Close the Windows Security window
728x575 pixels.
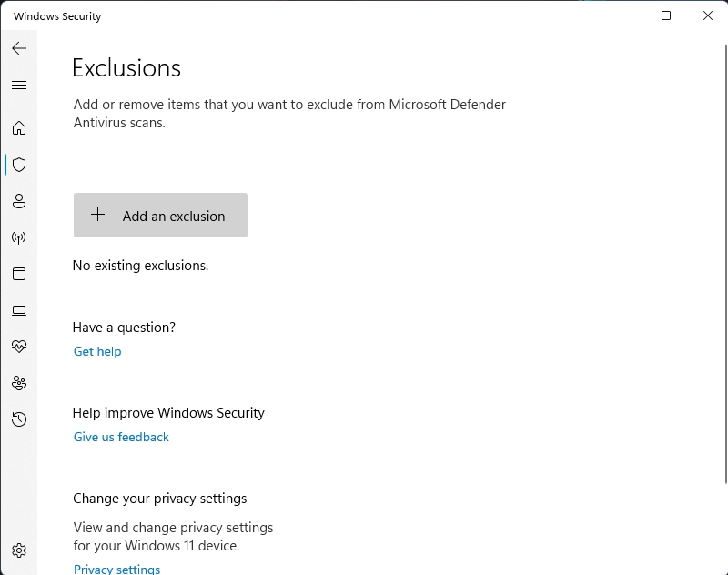708,15
